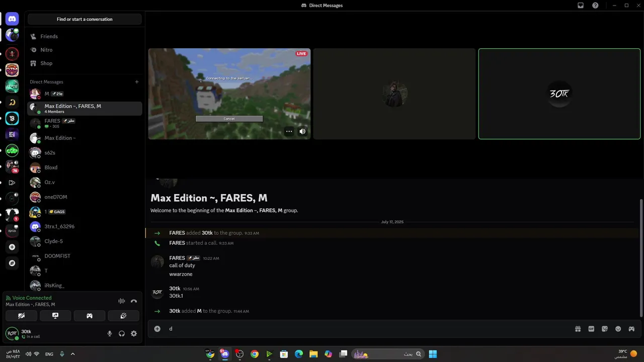Open the Nitro page

[x=85, y=50]
